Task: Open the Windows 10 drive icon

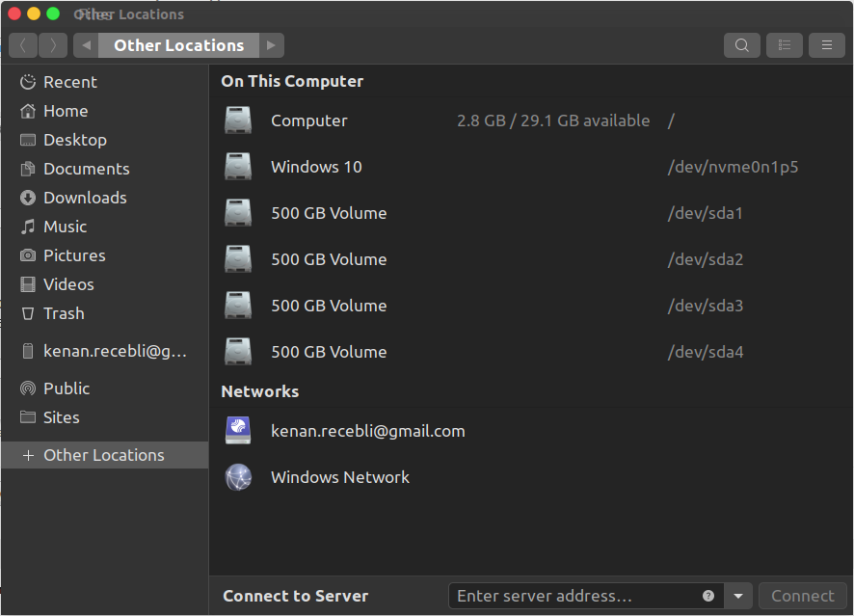Action: click(x=238, y=167)
